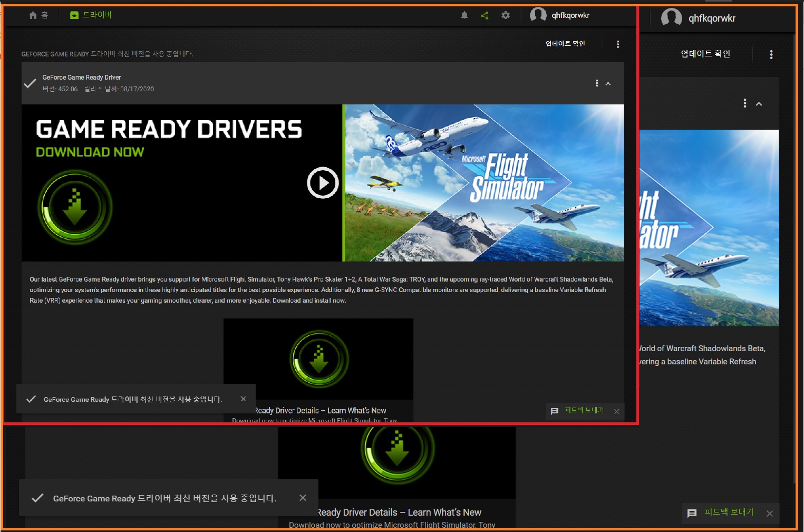804x532 pixels.
Task: Collapse the driver 452.06 card with its chevron
Action: 608,84
